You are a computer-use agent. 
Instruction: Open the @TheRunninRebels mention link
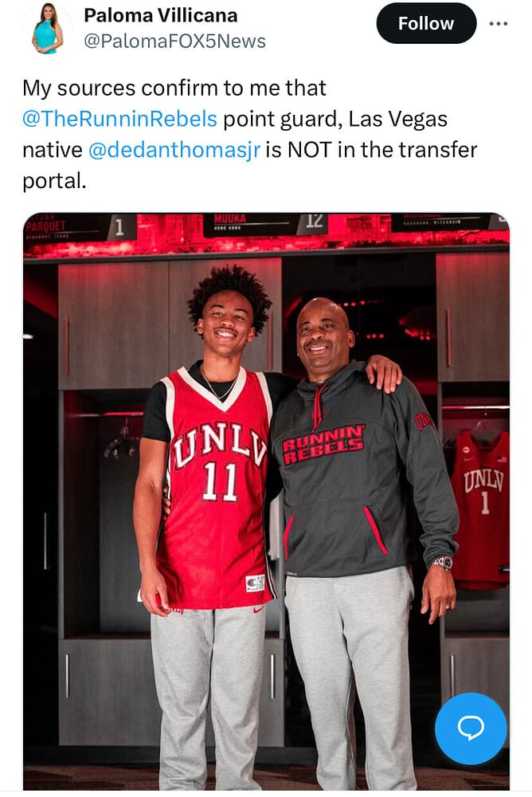119,119
